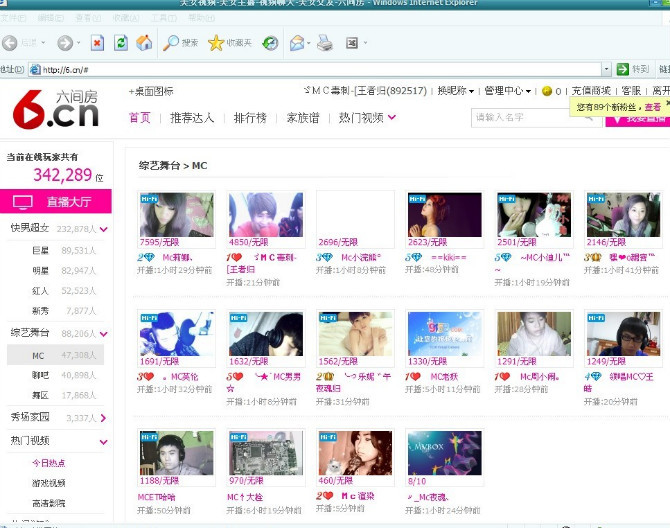Collapse the sidebar 热门视频 section arrow
This screenshot has width=670, height=528.
pyautogui.click(x=103, y=442)
